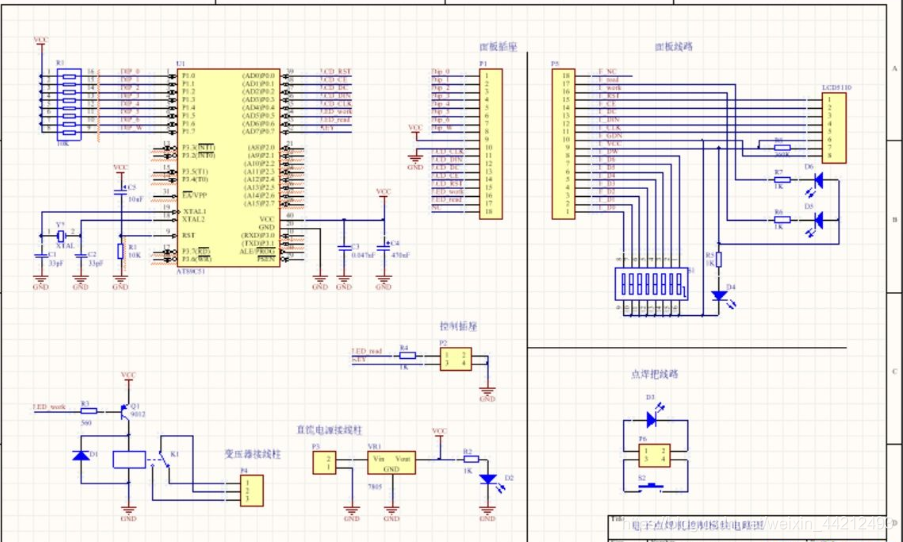Select the LCD5110 8-pin connector
The width and height of the screenshot is (903, 542).
click(x=834, y=128)
